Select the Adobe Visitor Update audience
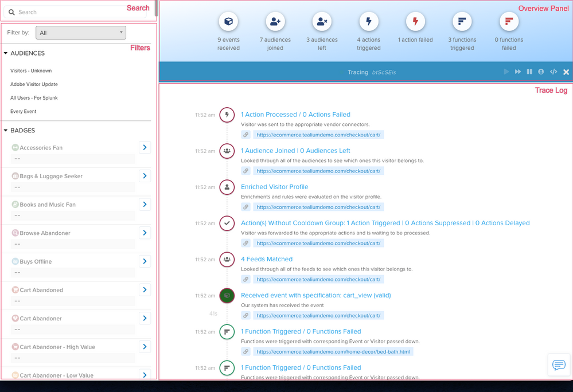 [x=34, y=84]
